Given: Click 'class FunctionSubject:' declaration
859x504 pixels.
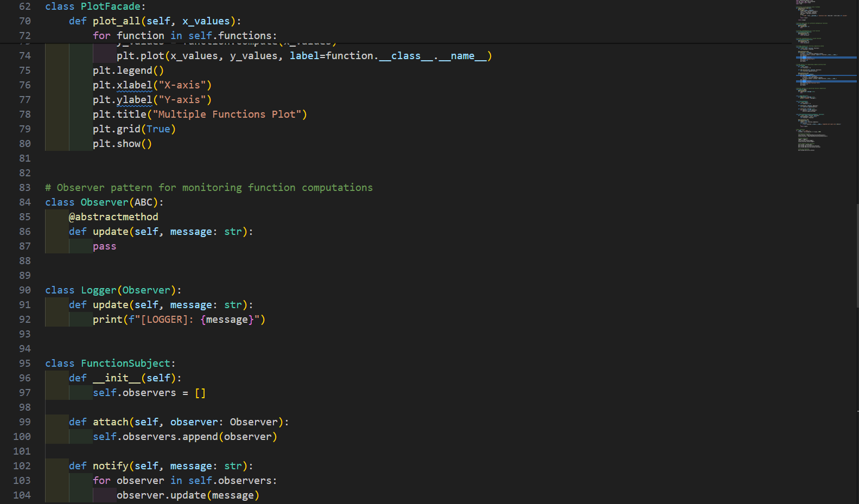Looking at the screenshot, I should [x=110, y=363].
